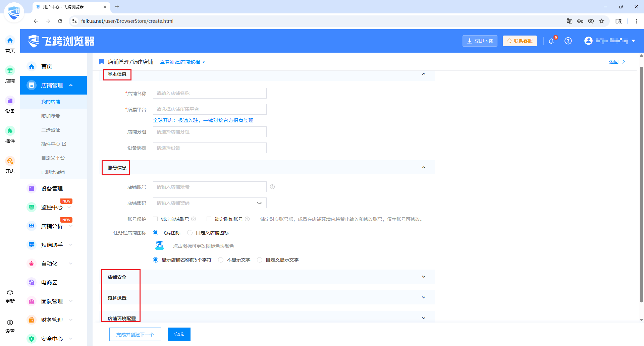Image resolution: width=644 pixels, height=346 pixels.
Task: Open the 所属平台 dropdown
Action: (x=210, y=109)
